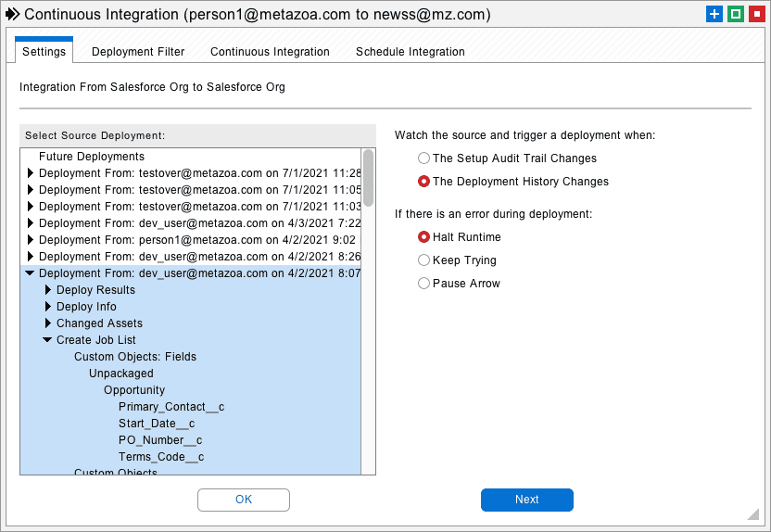Click the blue Next button
This screenshot has height=532, width=771.
527,500
